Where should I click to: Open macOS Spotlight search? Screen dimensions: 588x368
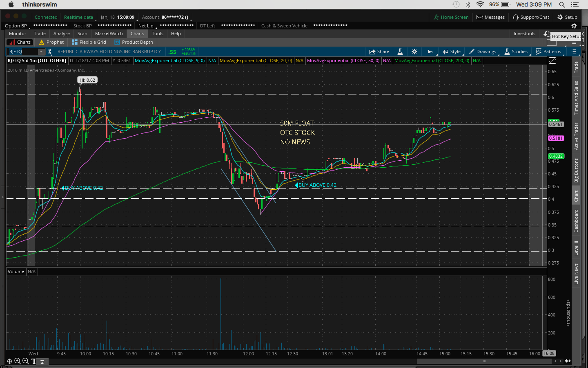coord(562,4)
